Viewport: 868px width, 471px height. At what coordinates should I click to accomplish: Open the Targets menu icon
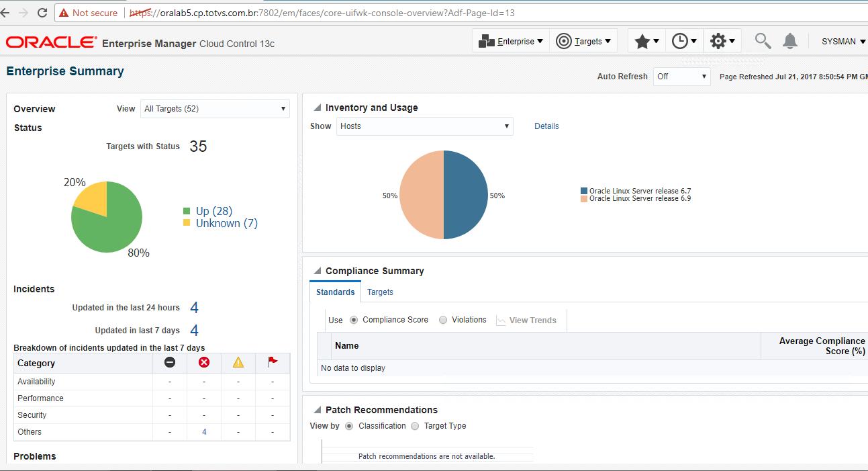click(x=564, y=40)
